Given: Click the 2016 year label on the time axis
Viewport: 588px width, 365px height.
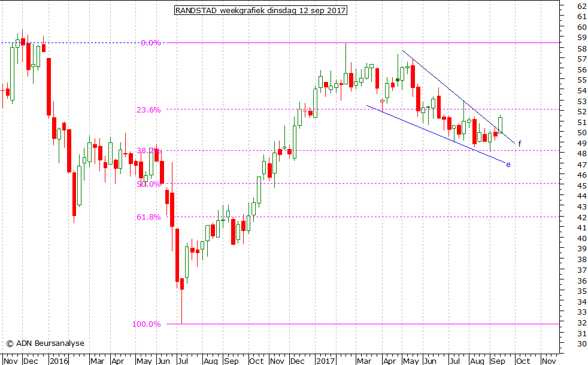Looking at the screenshot, I should (x=59, y=361).
